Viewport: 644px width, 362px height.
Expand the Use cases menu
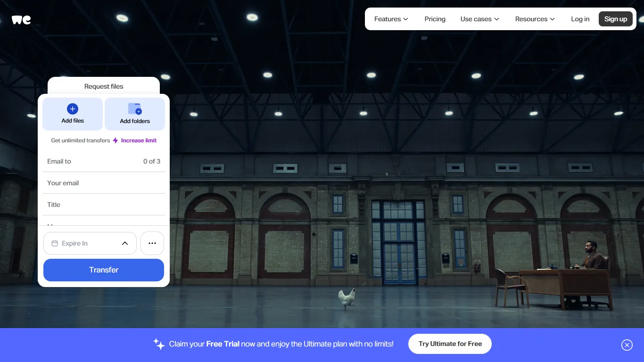point(479,19)
